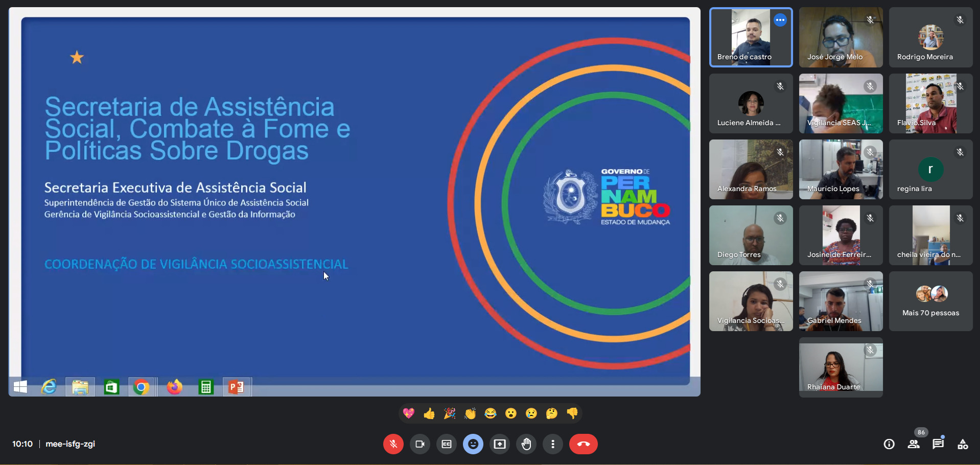This screenshot has width=980, height=465.
Task: Open the more options menu
Action: (x=553, y=444)
